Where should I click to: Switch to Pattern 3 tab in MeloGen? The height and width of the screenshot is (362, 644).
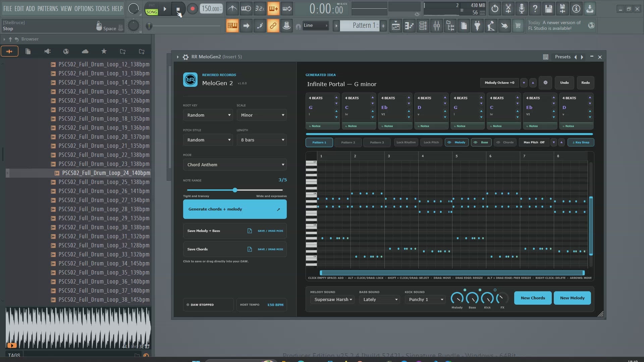point(377,142)
